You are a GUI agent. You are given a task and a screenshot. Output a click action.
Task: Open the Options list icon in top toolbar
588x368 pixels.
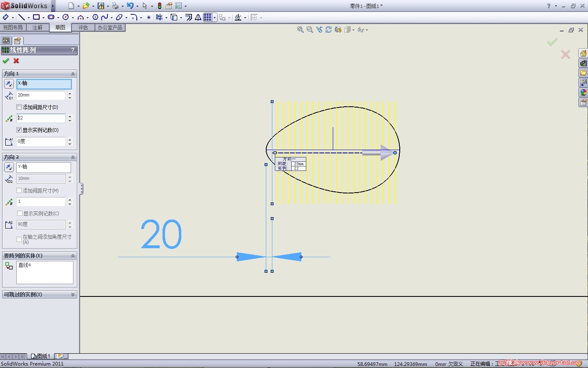[x=178, y=6]
